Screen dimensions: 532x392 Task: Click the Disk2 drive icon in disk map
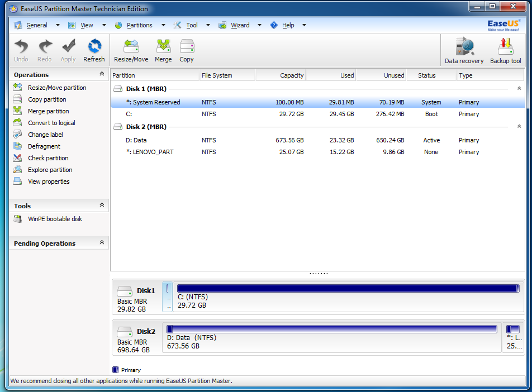point(125,332)
